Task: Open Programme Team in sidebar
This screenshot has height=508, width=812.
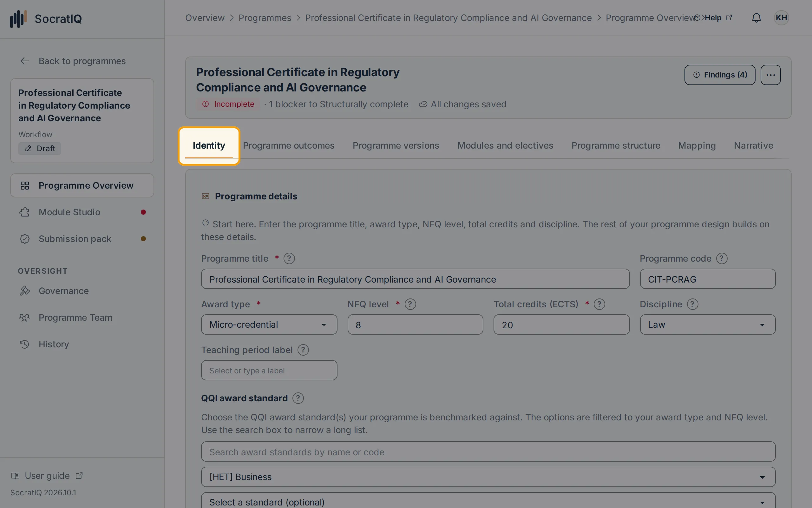Action: coord(82,317)
